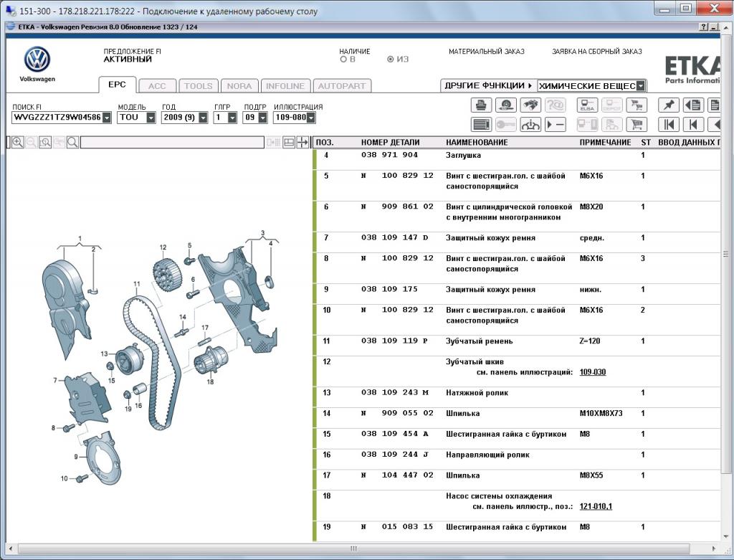Open the ПОИСК FI VIN dropdown

pyautogui.click(x=107, y=118)
